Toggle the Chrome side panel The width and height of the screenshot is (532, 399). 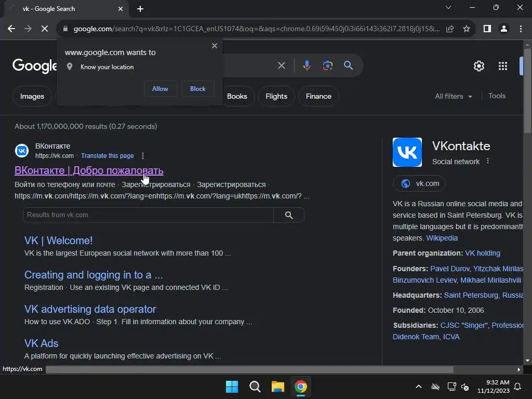487,29
